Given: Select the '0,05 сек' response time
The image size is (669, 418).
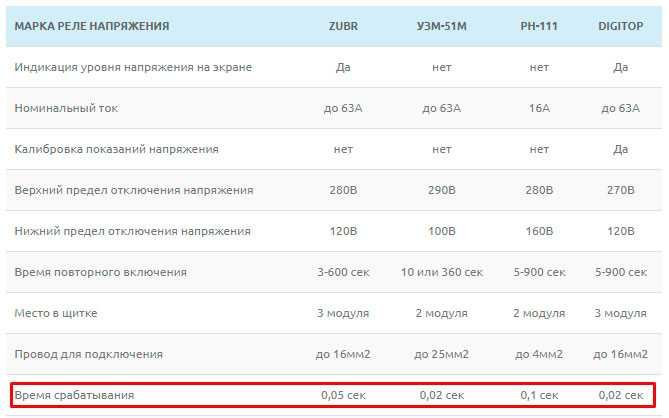Looking at the screenshot, I should pos(343,395).
